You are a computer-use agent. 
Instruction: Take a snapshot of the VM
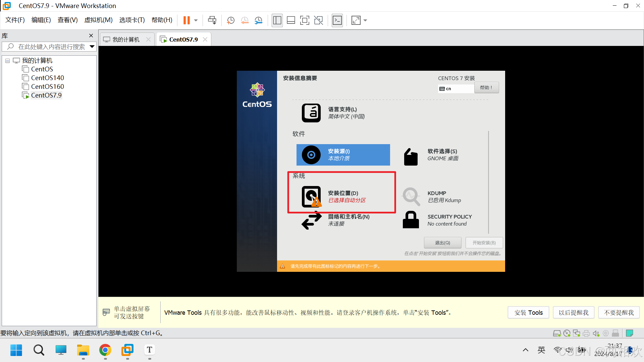tap(230, 20)
